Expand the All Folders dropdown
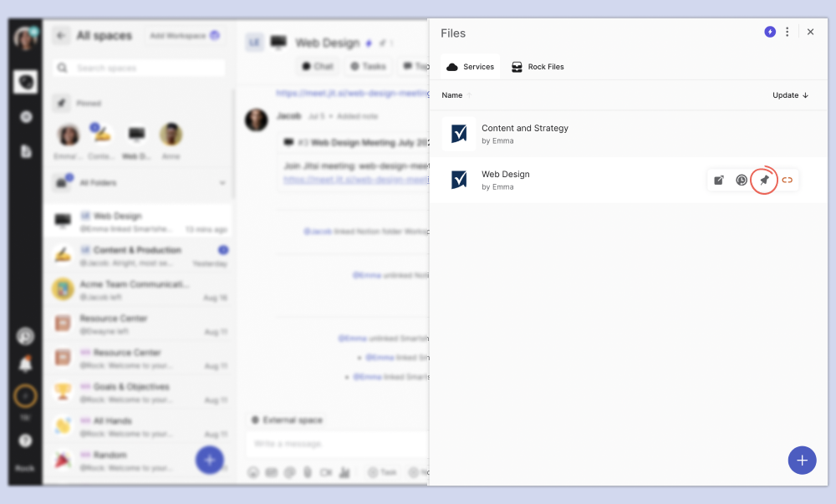 point(222,182)
